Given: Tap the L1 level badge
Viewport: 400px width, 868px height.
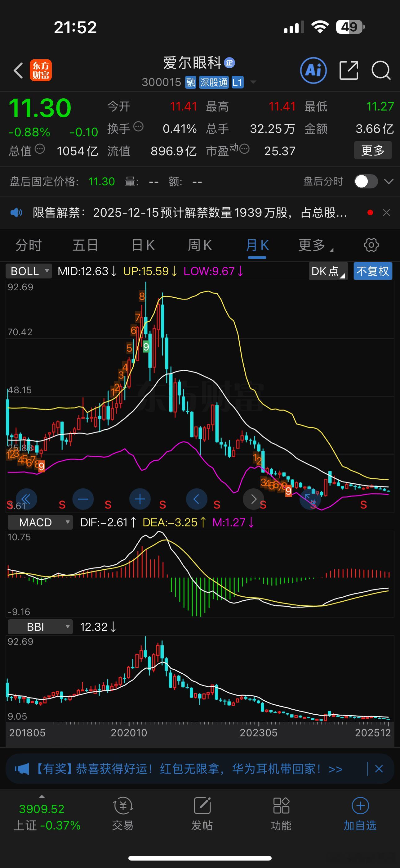Looking at the screenshot, I should [238, 82].
